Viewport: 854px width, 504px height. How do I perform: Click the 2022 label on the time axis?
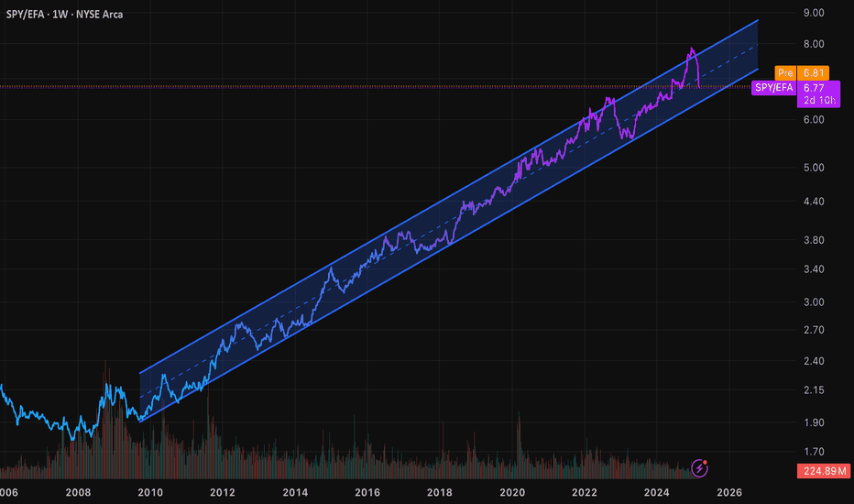(585, 493)
